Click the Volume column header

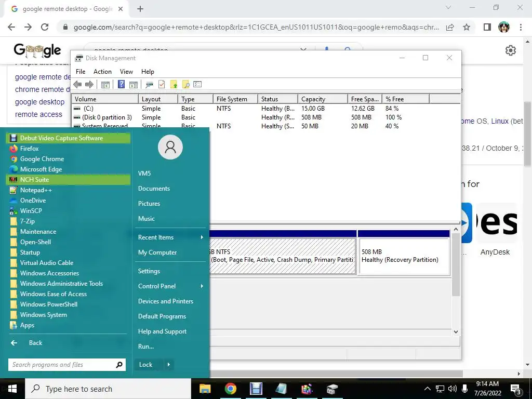[x=105, y=99]
